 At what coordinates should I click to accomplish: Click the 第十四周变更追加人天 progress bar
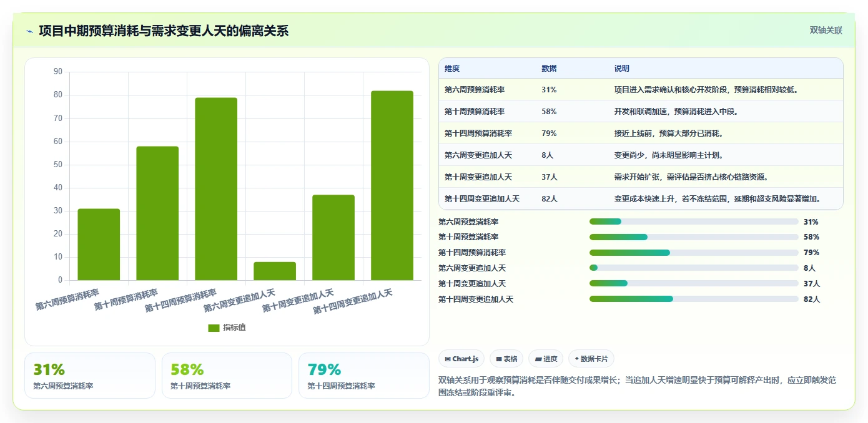coord(694,299)
